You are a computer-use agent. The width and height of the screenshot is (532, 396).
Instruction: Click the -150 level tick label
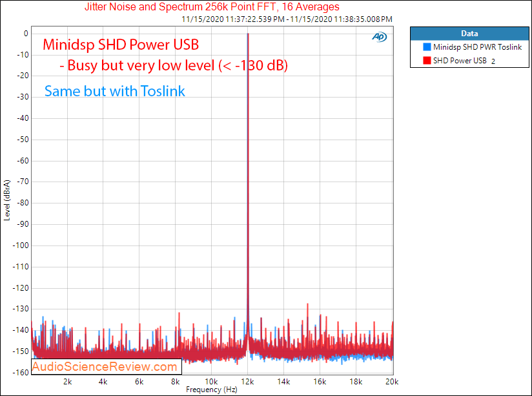pyautogui.click(x=21, y=351)
